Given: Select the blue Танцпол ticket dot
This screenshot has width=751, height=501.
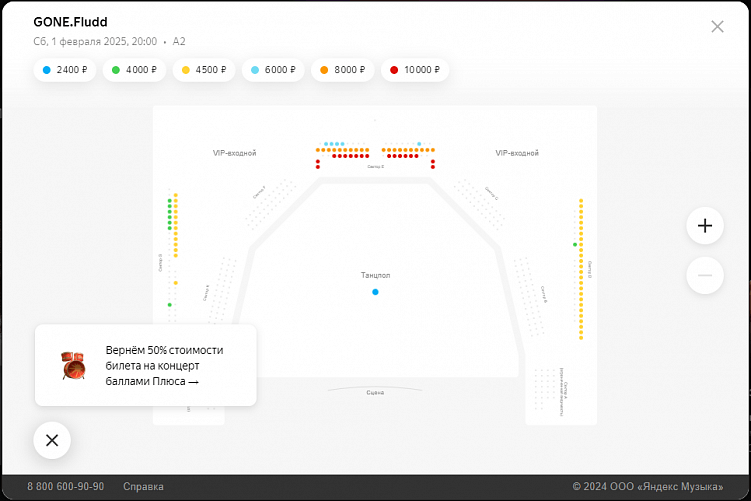Looking at the screenshot, I should coord(376,292).
